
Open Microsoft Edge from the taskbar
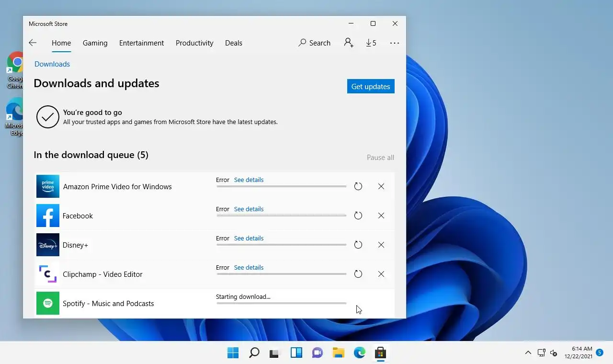tap(359, 353)
